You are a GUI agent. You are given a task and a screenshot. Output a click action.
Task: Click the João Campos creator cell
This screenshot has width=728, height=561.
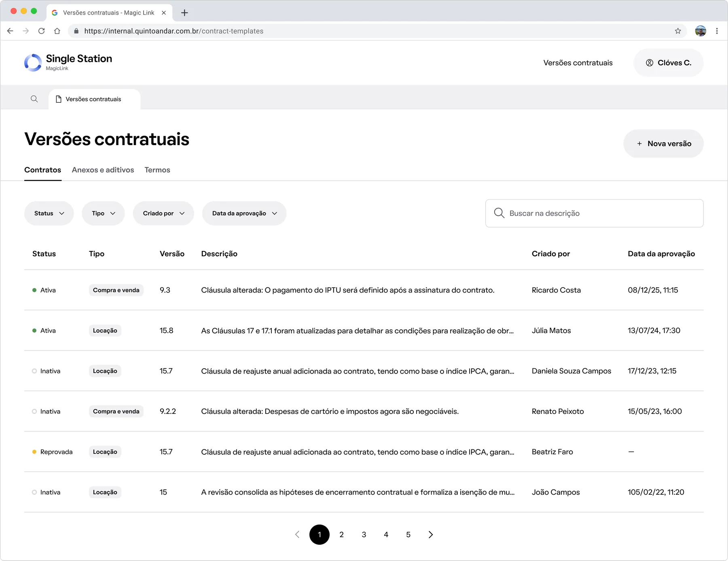click(556, 492)
